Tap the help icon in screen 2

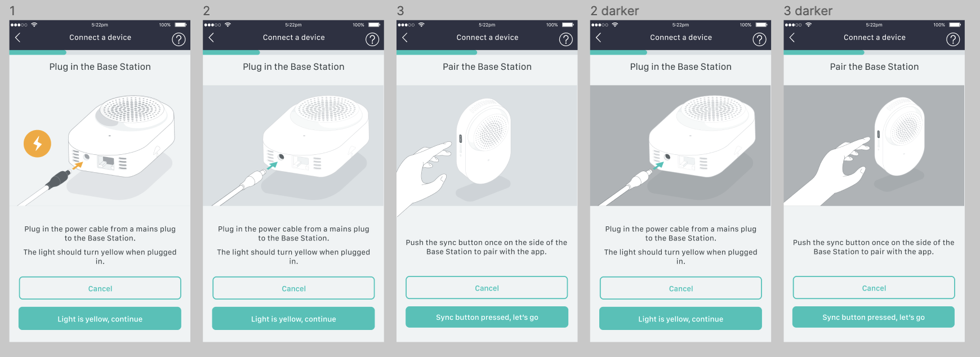[x=372, y=39]
